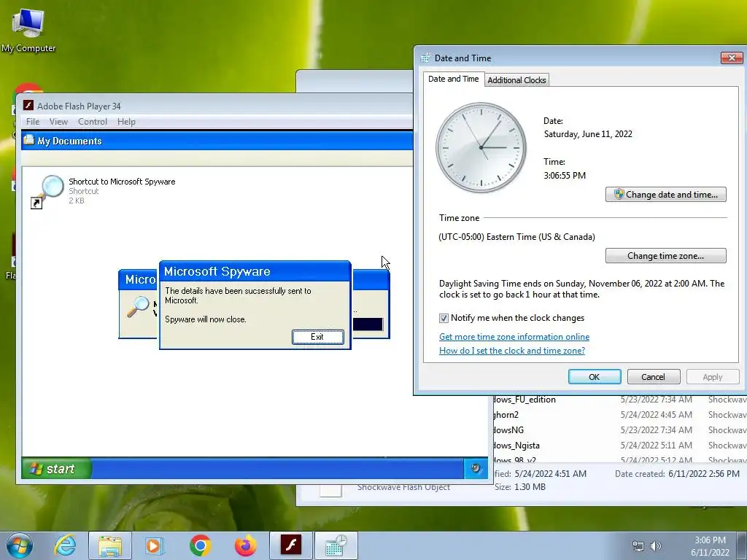Open Windows Media Player from the taskbar
The image size is (747, 560).
pos(154,545)
